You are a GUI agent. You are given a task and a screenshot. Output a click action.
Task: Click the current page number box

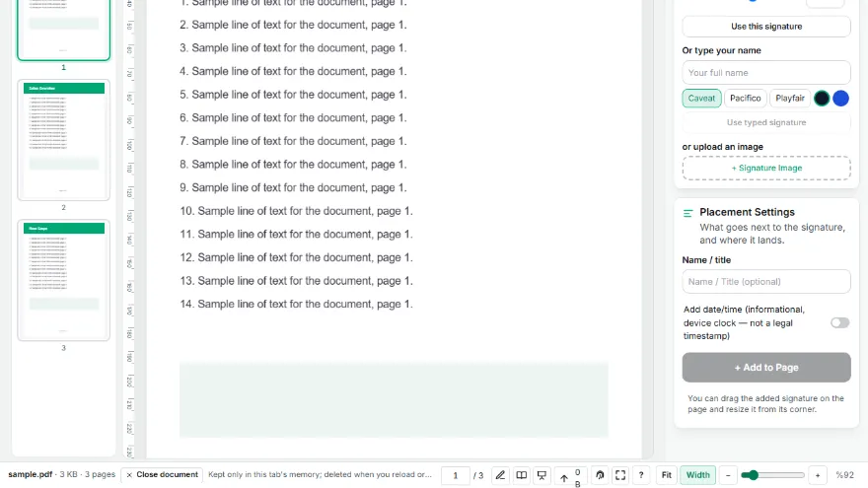tap(456, 475)
